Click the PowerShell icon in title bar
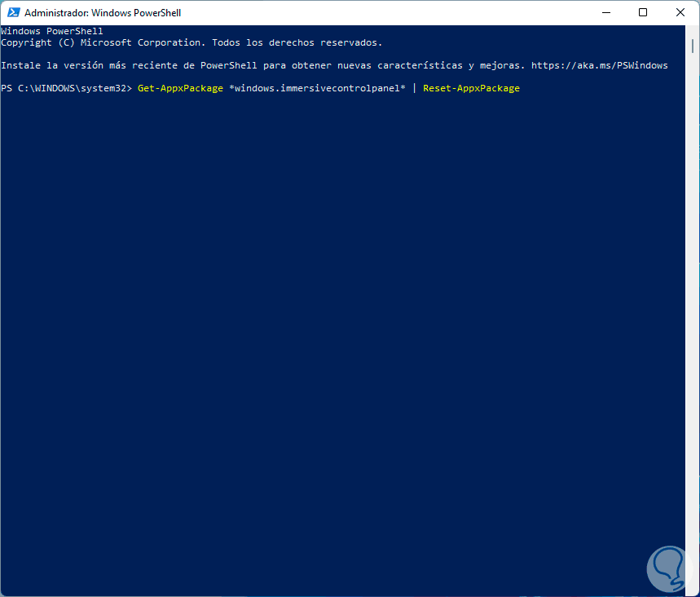Image resolution: width=700 pixels, height=597 pixels. (x=13, y=12)
